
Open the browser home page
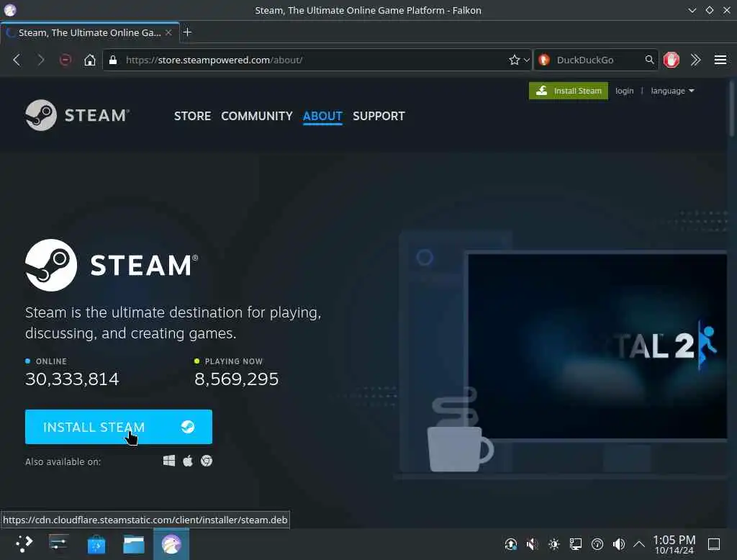(90, 60)
